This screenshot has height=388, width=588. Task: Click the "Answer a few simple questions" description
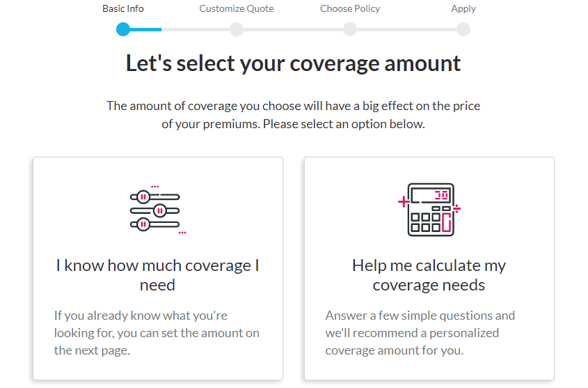click(420, 333)
